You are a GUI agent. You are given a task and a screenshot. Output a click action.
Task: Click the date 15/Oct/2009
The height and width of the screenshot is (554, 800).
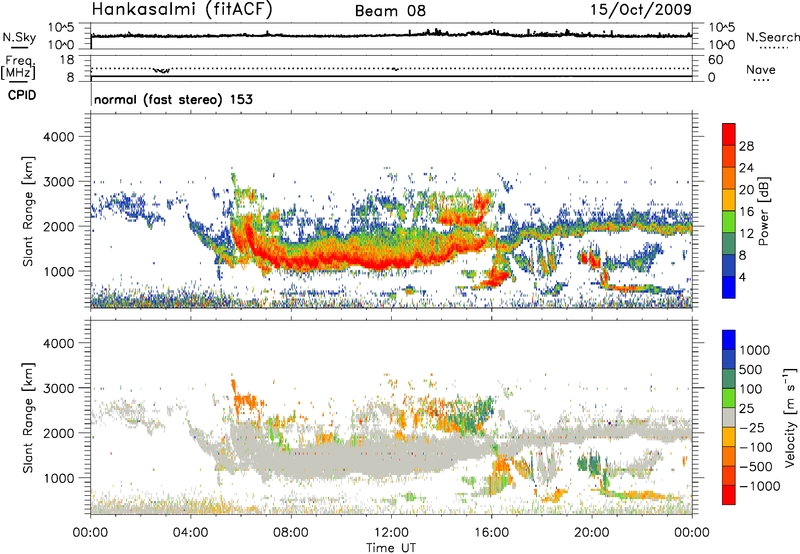click(641, 10)
